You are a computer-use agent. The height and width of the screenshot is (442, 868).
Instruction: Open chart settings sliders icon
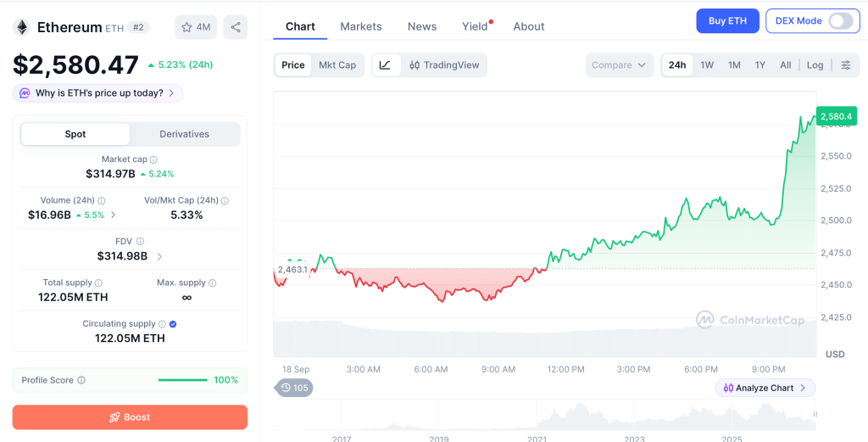846,65
